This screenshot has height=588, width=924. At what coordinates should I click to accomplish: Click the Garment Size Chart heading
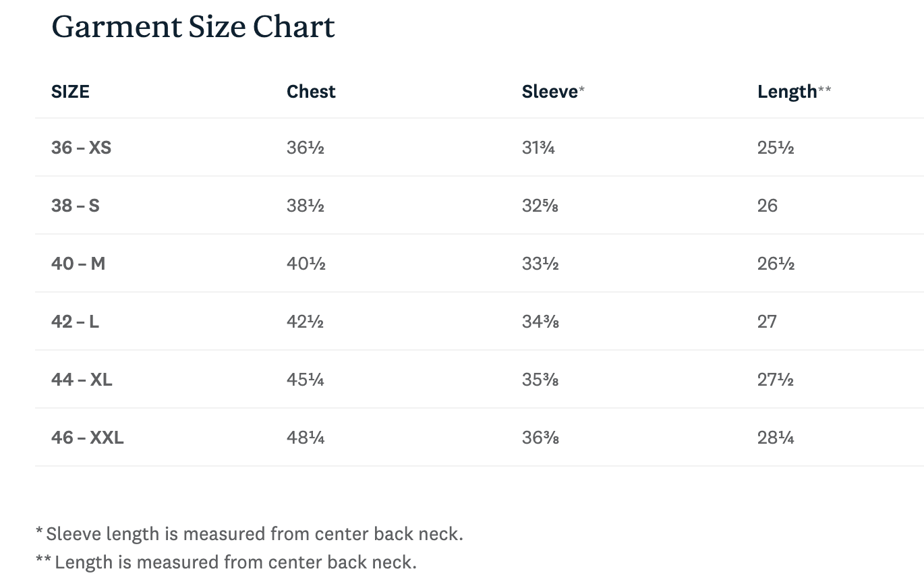[x=193, y=27]
